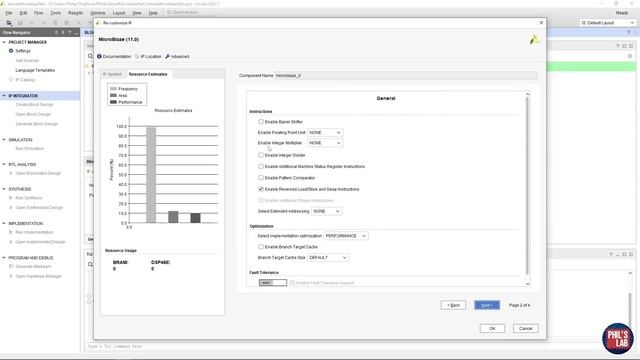
Task: Minimize the Flow Navigator panel
Action: 76,32
